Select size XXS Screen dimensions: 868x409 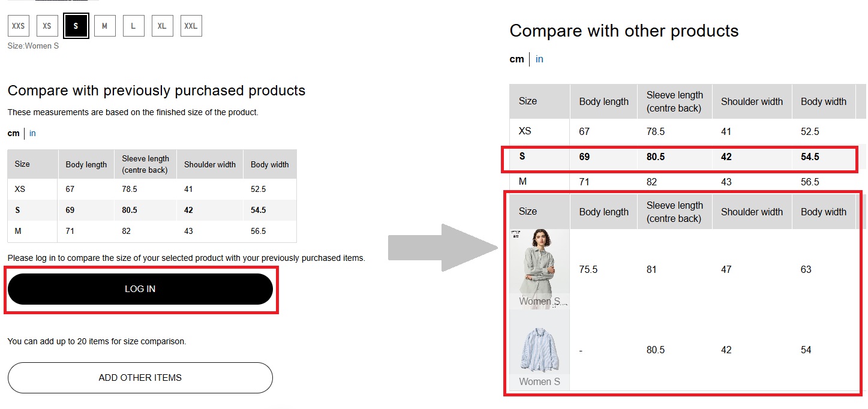click(19, 26)
